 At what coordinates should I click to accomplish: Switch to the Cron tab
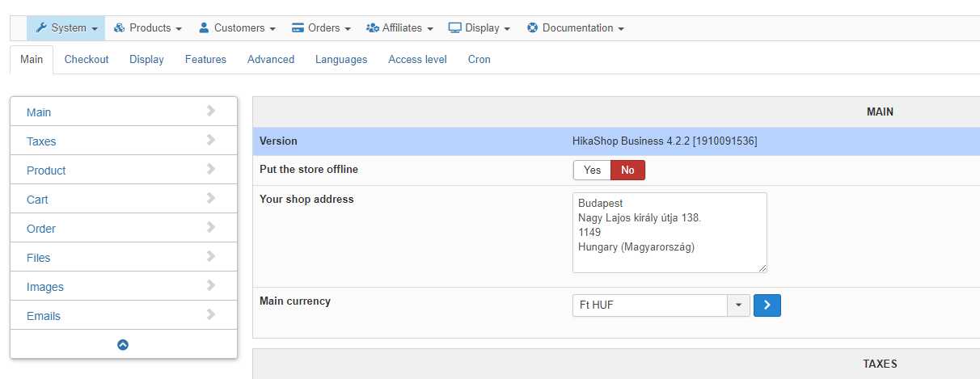[x=479, y=59]
